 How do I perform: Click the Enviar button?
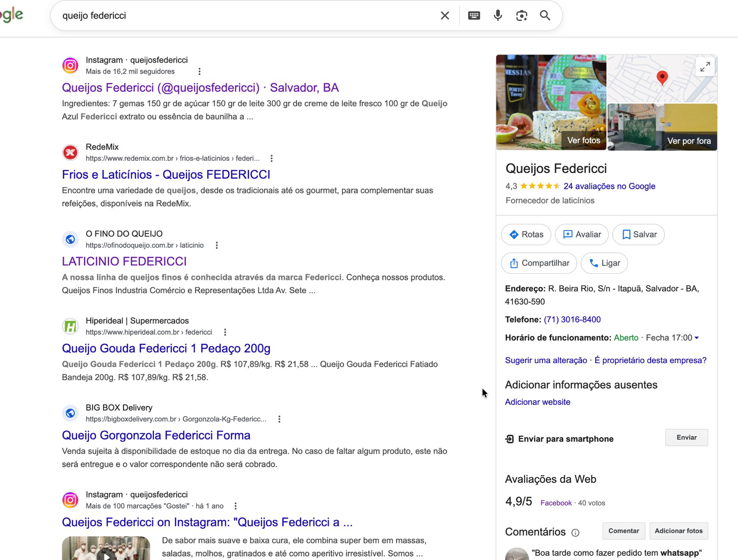687,437
